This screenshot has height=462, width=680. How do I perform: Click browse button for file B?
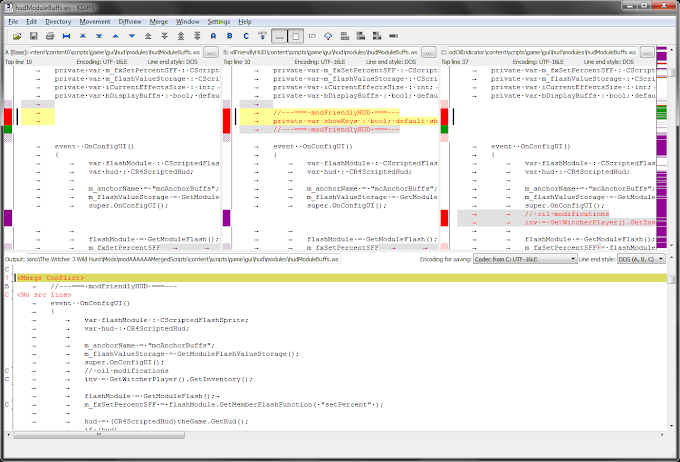click(x=428, y=52)
